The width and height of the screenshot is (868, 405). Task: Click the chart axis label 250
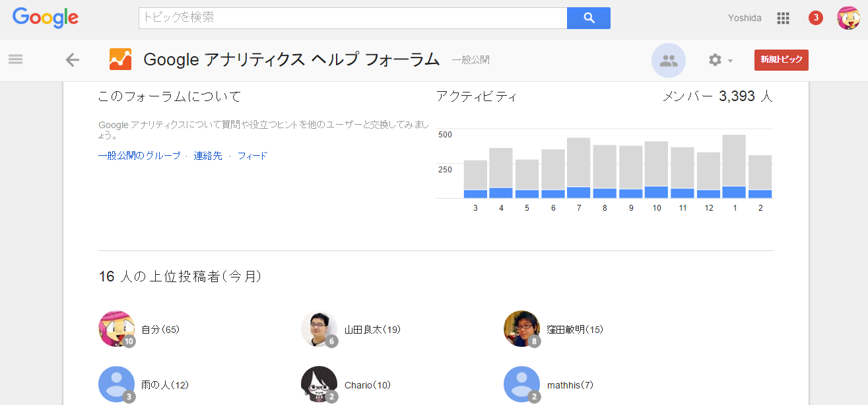coord(445,170)
